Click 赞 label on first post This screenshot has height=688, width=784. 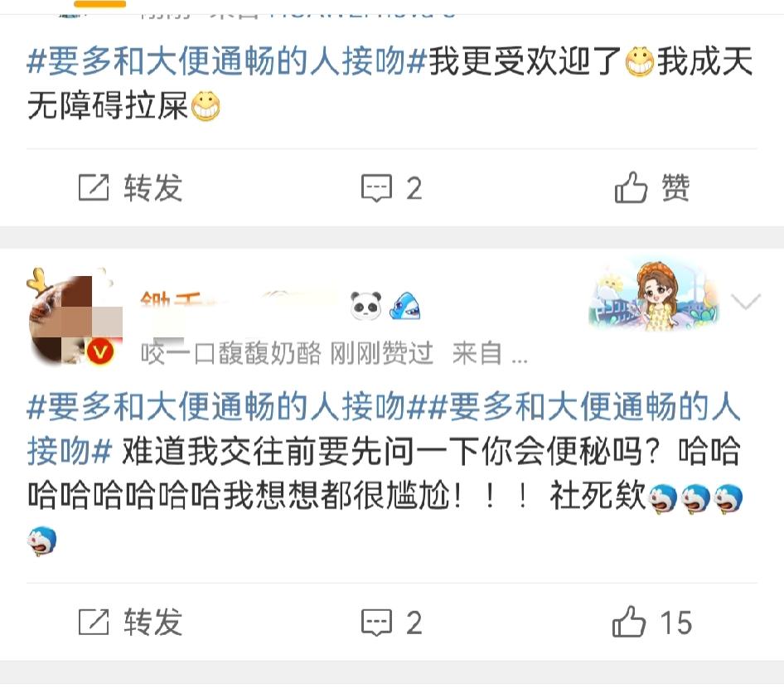coord(675,187)
